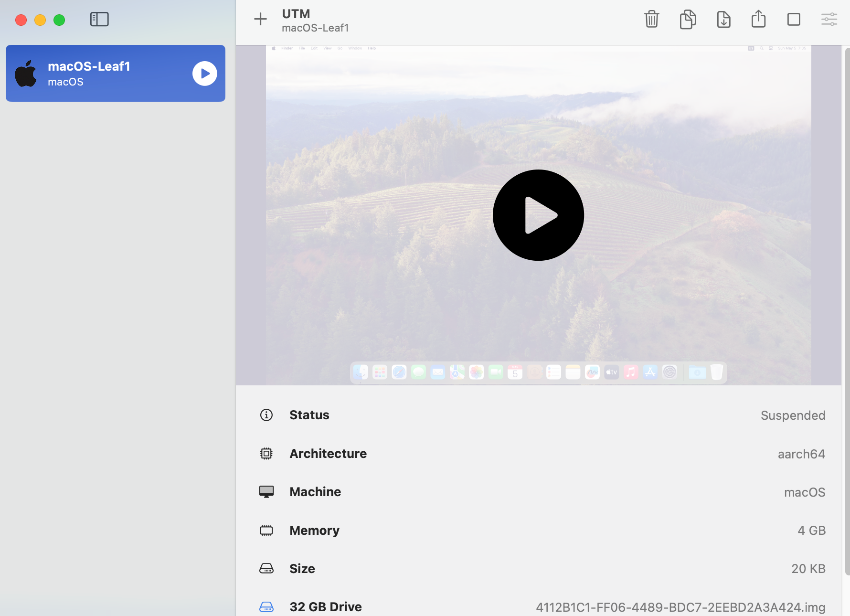The image size is (850, 616).
Task: Click the "macOS" value in Machine row
Action: click(805, 492)
